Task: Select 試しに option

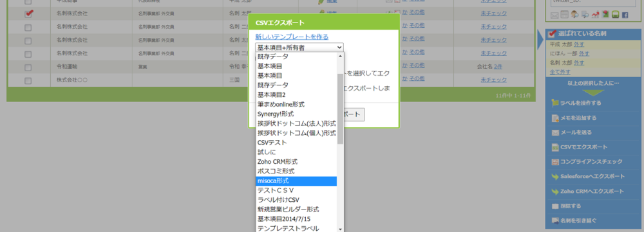Action: click(x=296, y=152)
